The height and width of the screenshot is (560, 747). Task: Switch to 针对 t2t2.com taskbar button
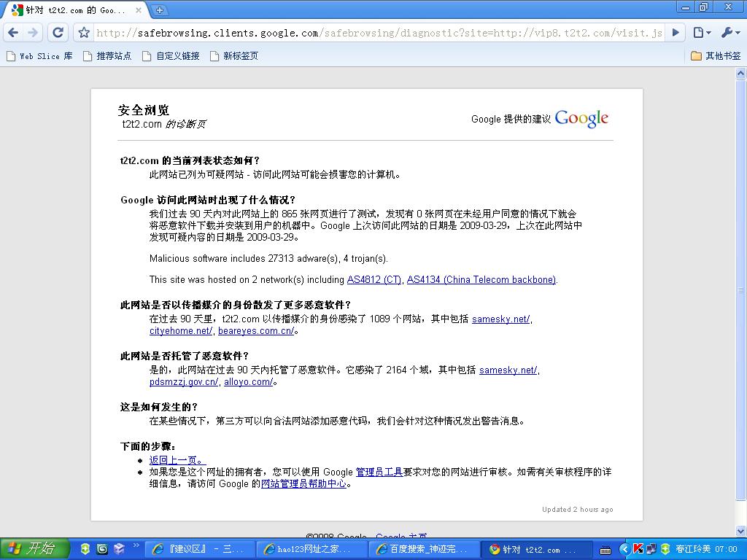(536, 550)
